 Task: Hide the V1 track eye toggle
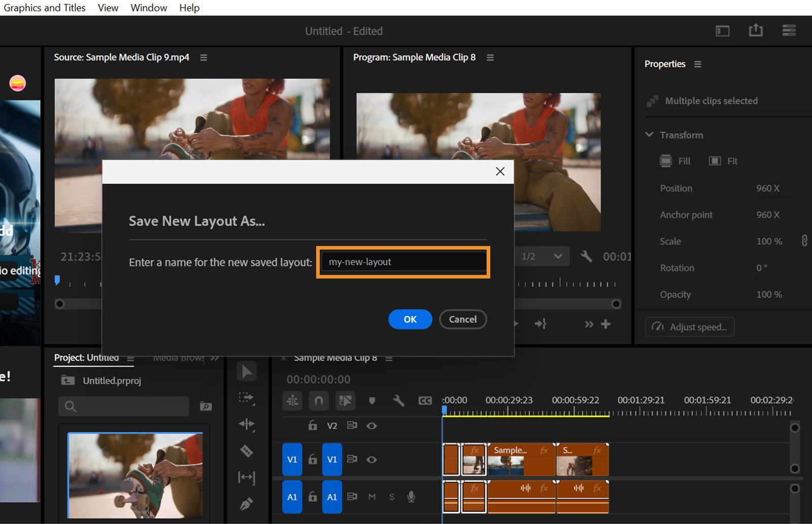coord(371,460)
